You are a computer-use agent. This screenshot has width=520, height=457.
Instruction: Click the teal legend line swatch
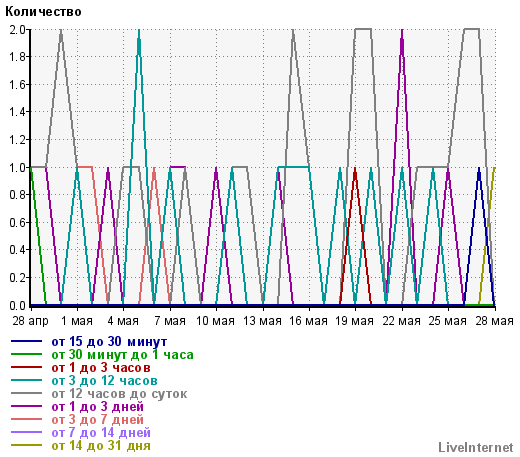(26, 380)
